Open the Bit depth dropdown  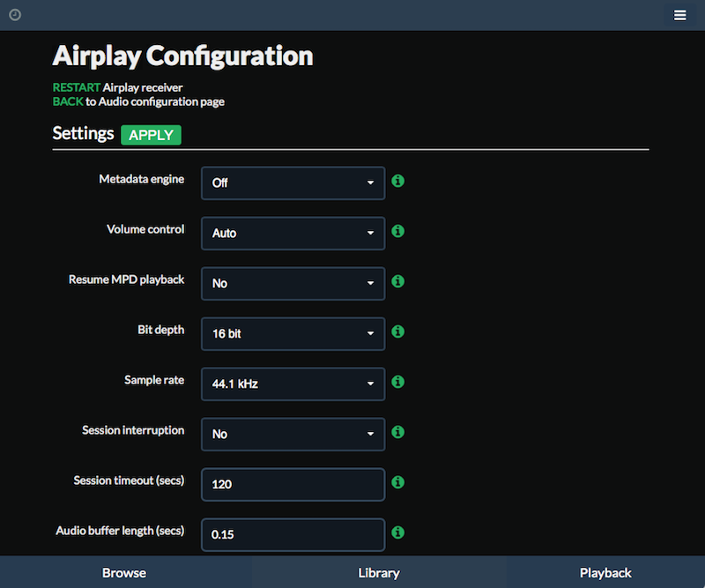coord(293,334)
